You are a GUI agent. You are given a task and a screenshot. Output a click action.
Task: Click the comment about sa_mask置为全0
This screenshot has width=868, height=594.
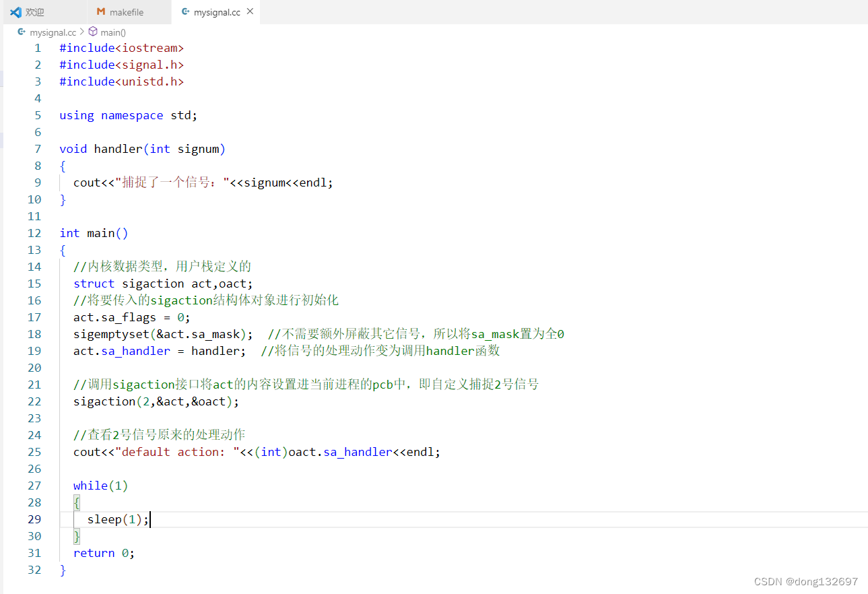[416, 334]
